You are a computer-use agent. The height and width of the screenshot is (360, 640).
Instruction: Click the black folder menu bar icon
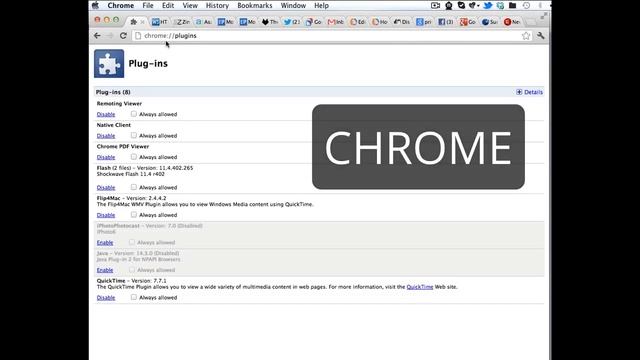tap(513, 5)
